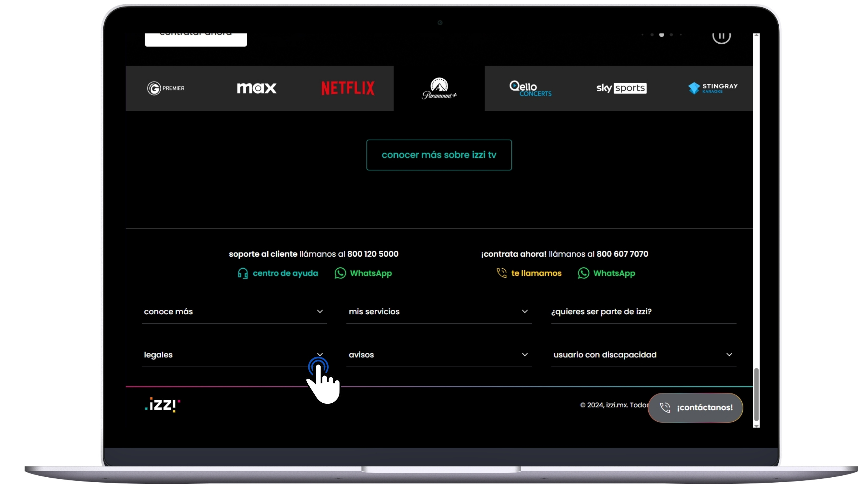The width and height of the screenshot is (868, 488).
Task: Click the te llamamos link
Action: click(x=536, y=273)
